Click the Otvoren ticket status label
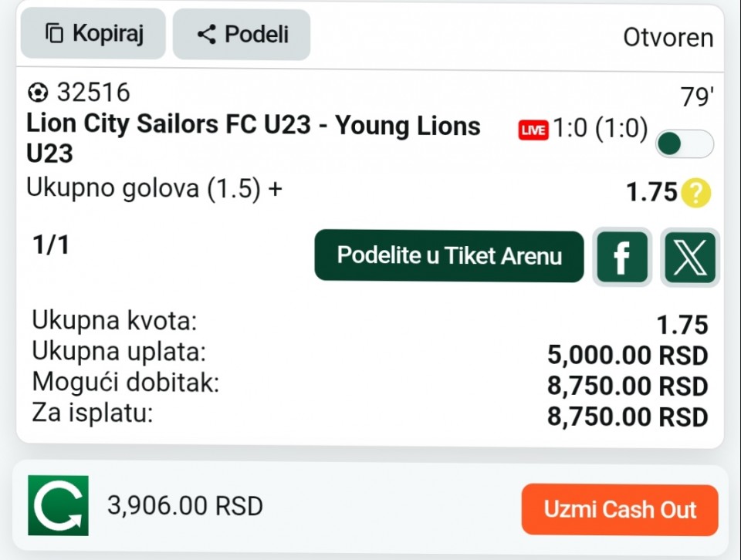 [x=668, y=38]
